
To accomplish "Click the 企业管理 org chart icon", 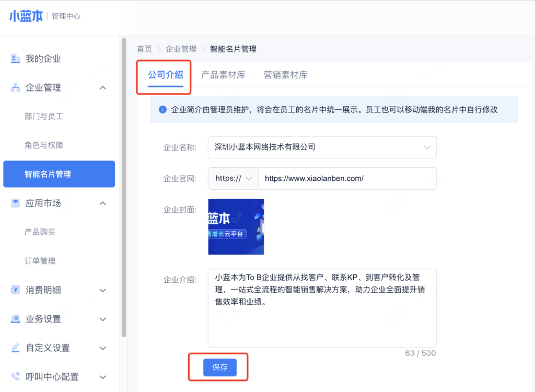I will [15, 88].
